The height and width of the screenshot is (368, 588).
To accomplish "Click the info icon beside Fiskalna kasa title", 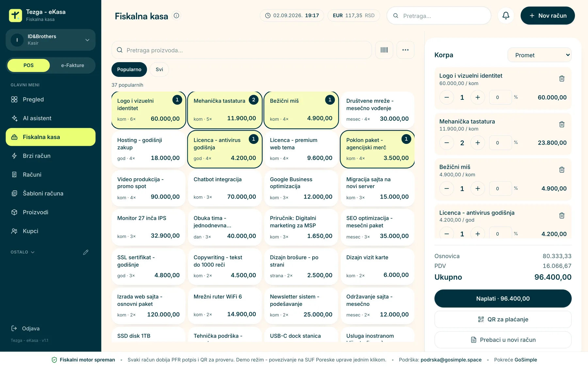I will (176, 15).
